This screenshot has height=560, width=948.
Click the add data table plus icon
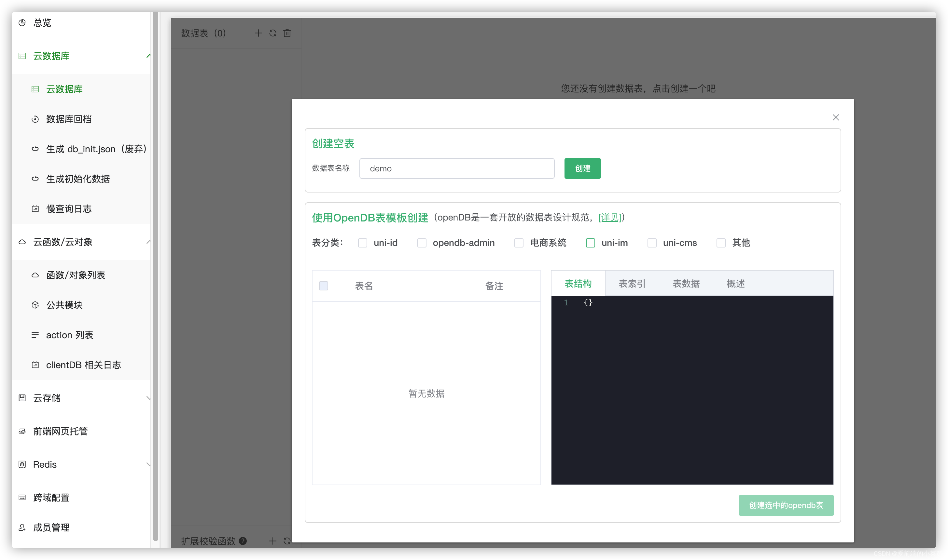tap(258, 33)
